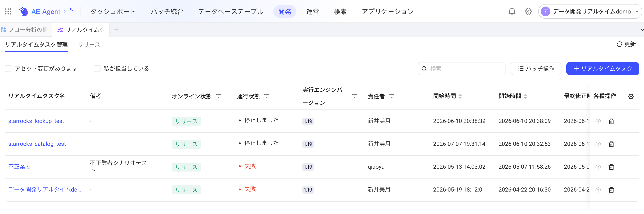Sort by second 開始時間 column
The width and height of the screenshot is (644, 214).
[525, 96]
